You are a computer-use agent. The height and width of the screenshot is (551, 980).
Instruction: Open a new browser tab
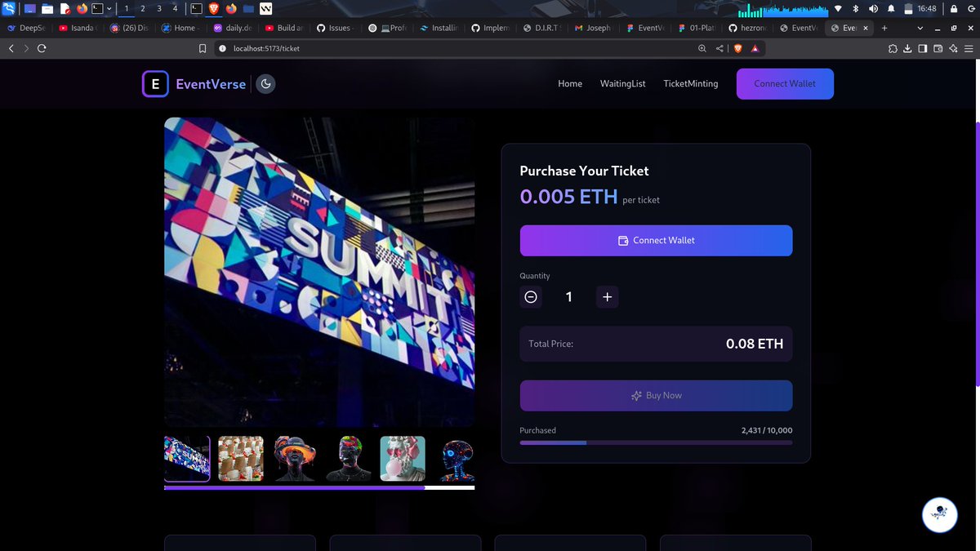(x=884, y=28)
